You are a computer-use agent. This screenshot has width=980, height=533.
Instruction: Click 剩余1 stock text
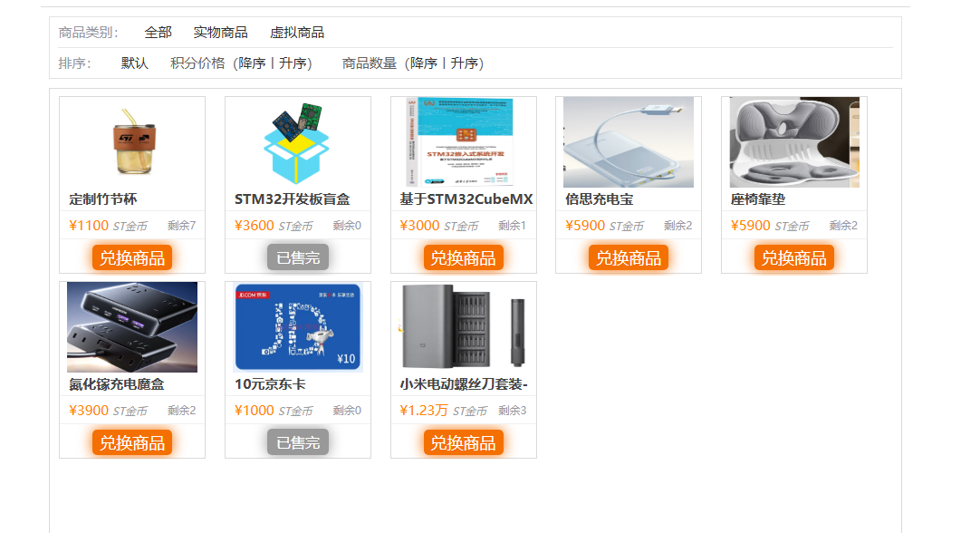pyautogui.click(x=513, y=226)
